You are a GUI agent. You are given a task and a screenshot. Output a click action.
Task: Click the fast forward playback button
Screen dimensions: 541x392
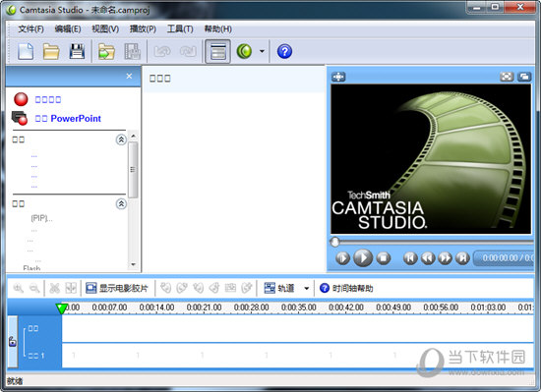coord(445,258)
